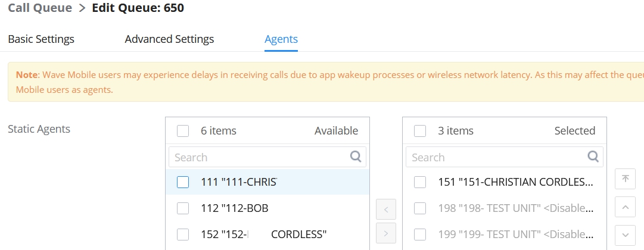Toggle select-all checkbox for Selected items
This screenshot has height=250, width=644.
pyautogui.click(x=420, y=131)
